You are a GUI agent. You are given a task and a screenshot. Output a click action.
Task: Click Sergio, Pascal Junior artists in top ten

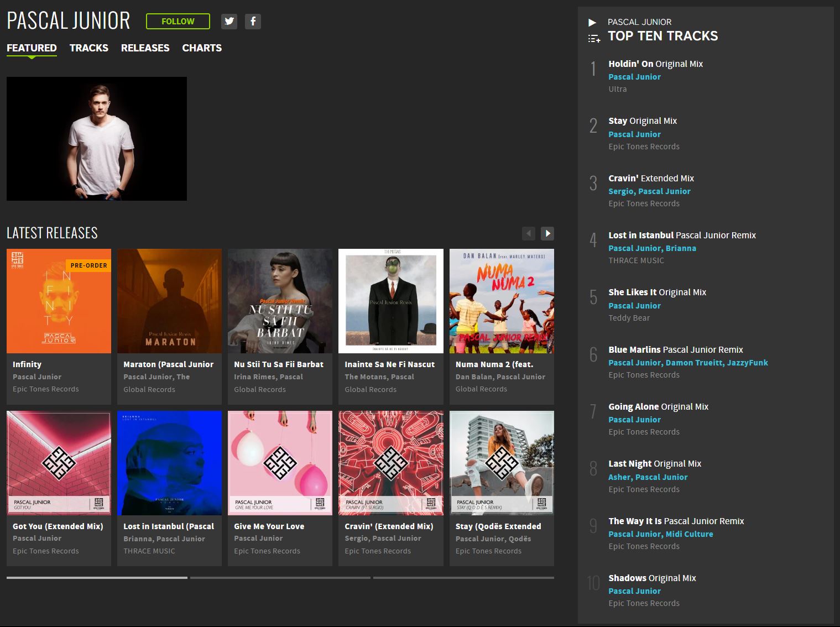tap(650, 191)
